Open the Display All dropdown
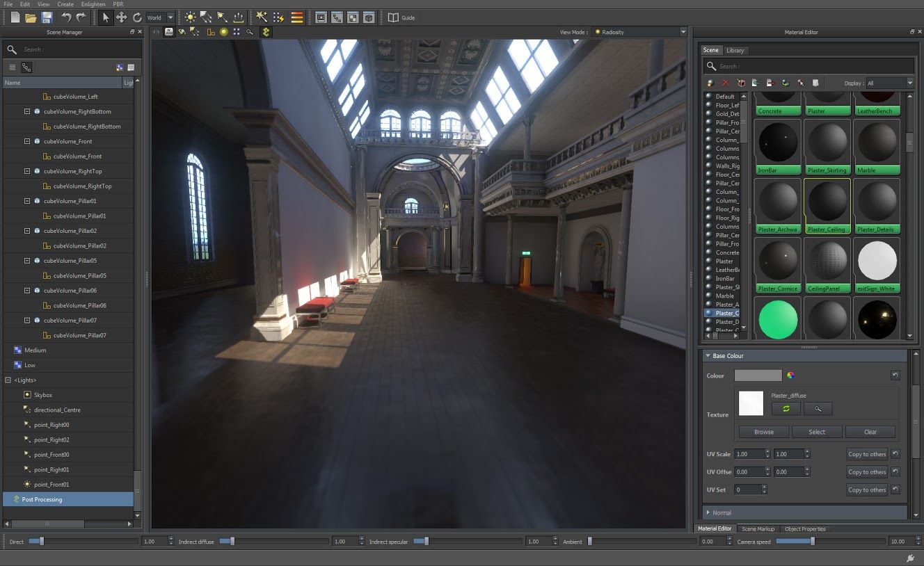This screenshot has width=924, height=566. pos(889,83)
